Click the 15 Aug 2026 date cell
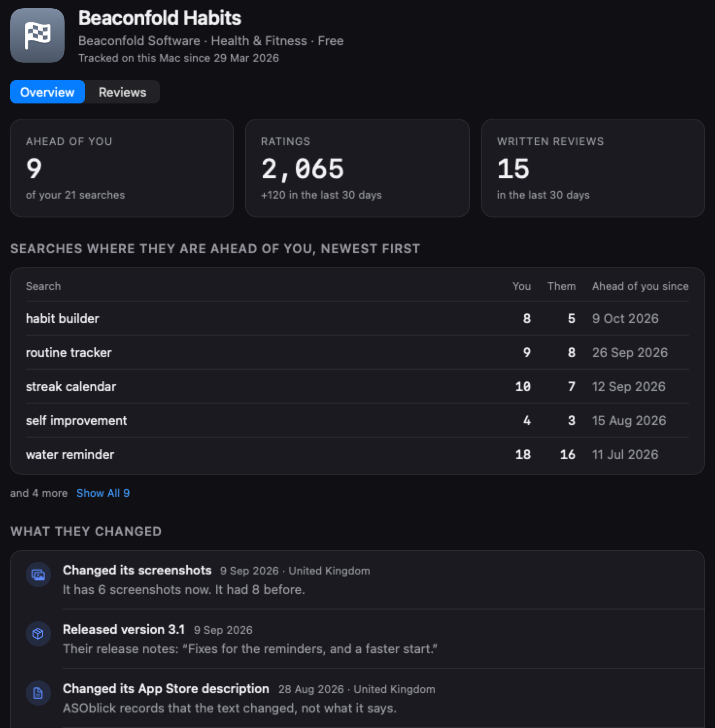The image size is (715, 728). coord(629,420)
